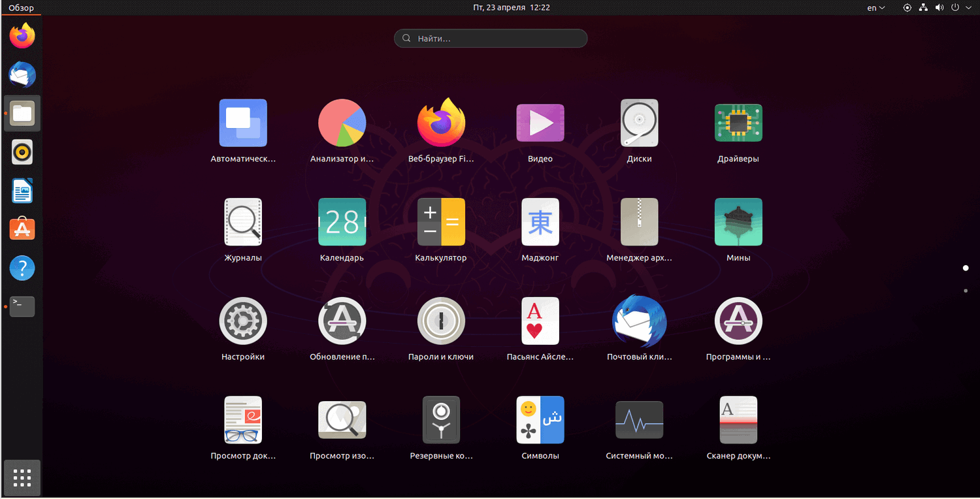The height and width of the screenshot is (499, 980).
Task: Launch the Калькулятор app
Action: pos(441,222)
